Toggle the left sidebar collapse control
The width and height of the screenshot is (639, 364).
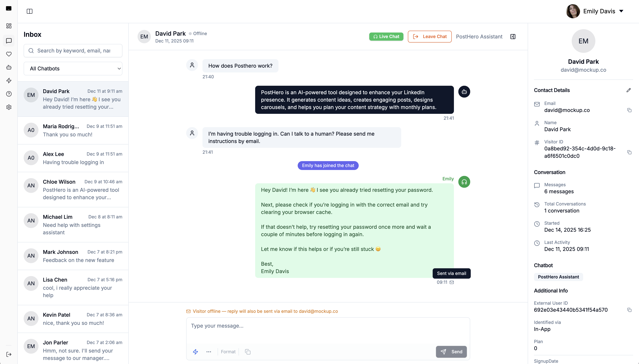tap(30, 11)
